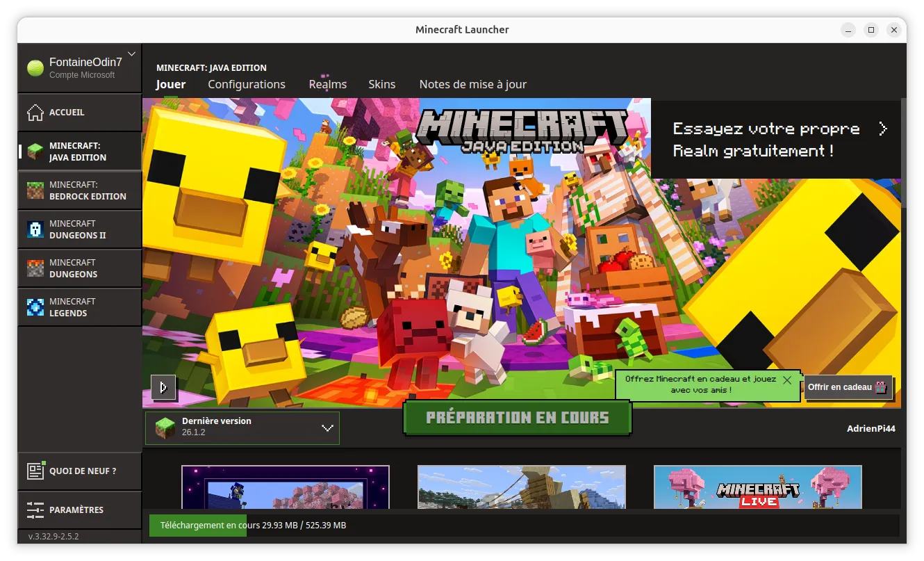Click the Téléchargement en cours status text

253,525
